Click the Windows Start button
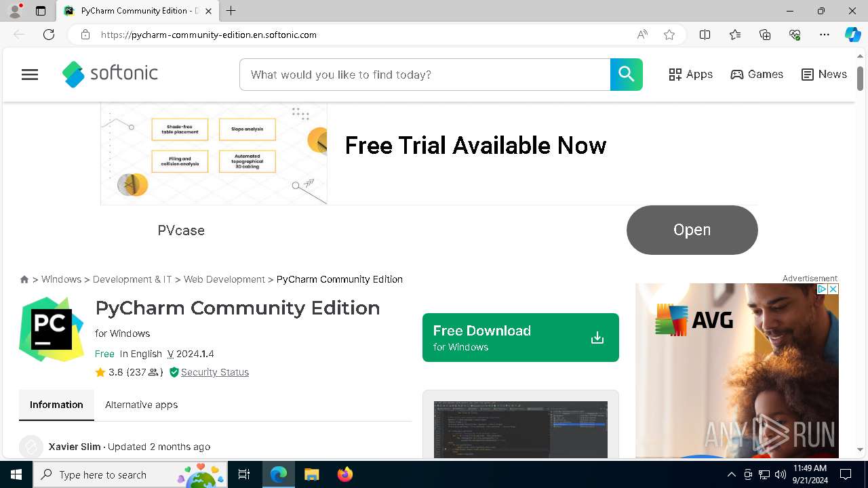Image resolution: width=868 pixels, height=488 pixels. pyautogui.click(x=16, y=474)
